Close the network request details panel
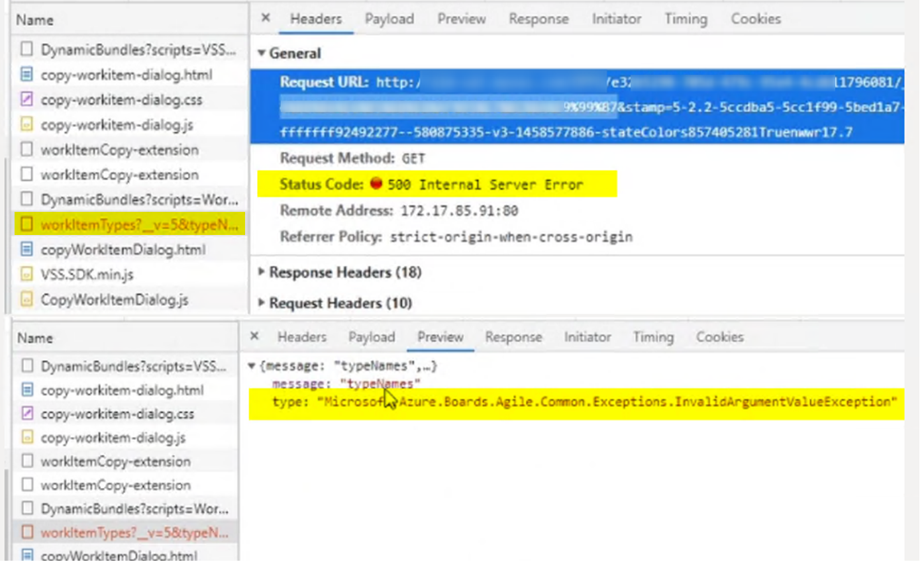Image resolution: width=924 pixels, height=568 pixels. point(265,19)
